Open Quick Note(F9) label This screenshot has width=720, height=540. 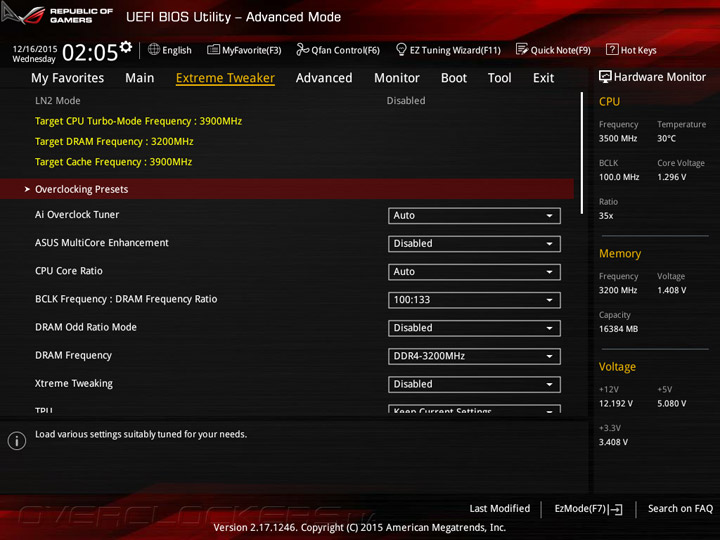[x=561, y=51]
